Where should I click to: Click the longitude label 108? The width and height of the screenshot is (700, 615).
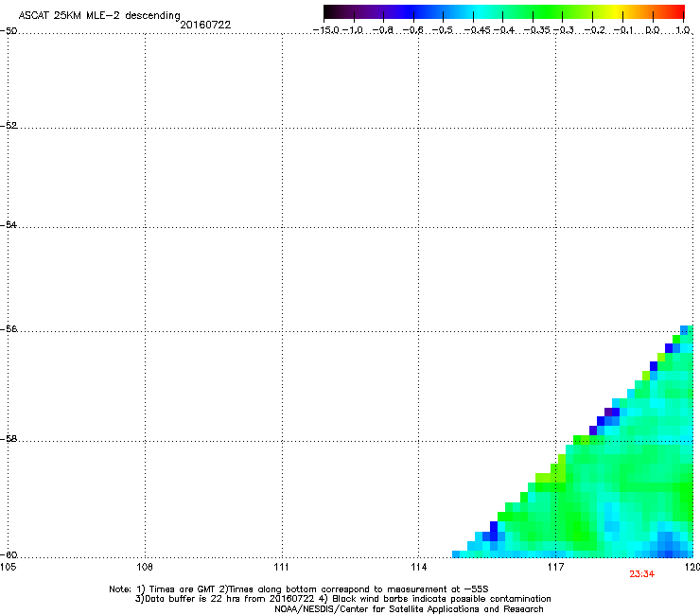(145, 567)
